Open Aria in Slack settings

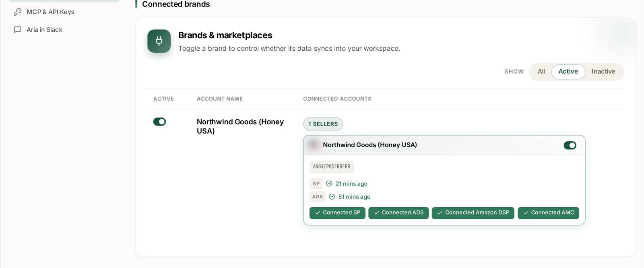coord(44,30)
